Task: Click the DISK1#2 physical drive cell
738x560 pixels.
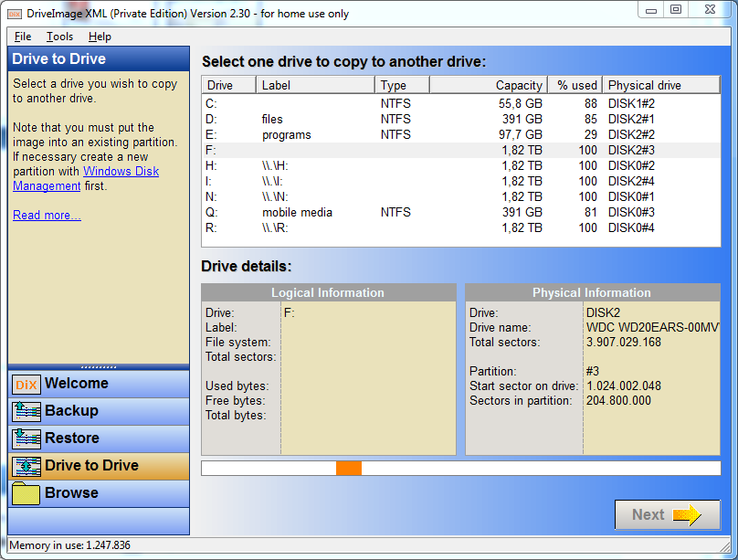Action: point(631,103)
